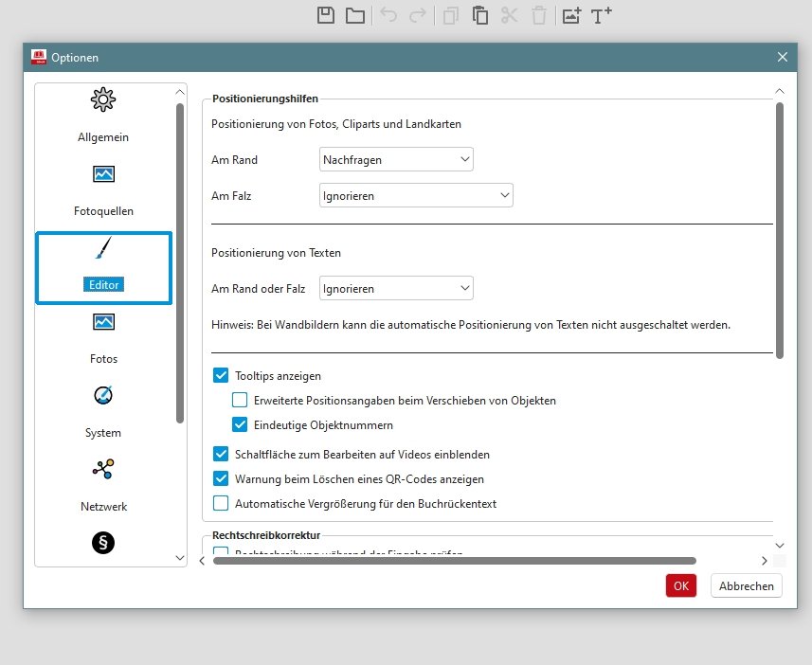
Task: Click the horizontal scrollbar in settings panel
Action: tap(455, 561)
